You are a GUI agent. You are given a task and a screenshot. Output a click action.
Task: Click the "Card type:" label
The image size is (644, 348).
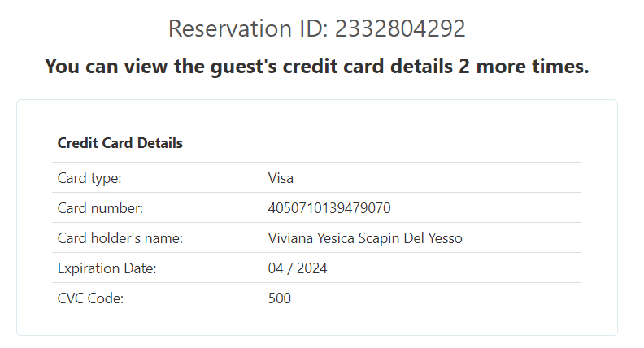click(x=89, y=178)
